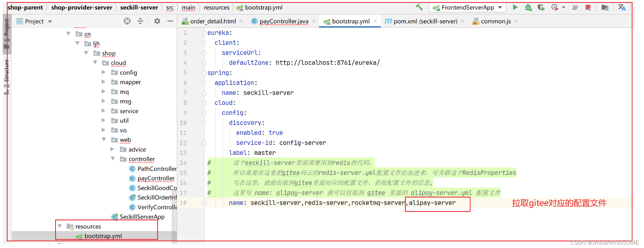
Task: Open the project structure icon in toolbar
Action: [605, 7]
